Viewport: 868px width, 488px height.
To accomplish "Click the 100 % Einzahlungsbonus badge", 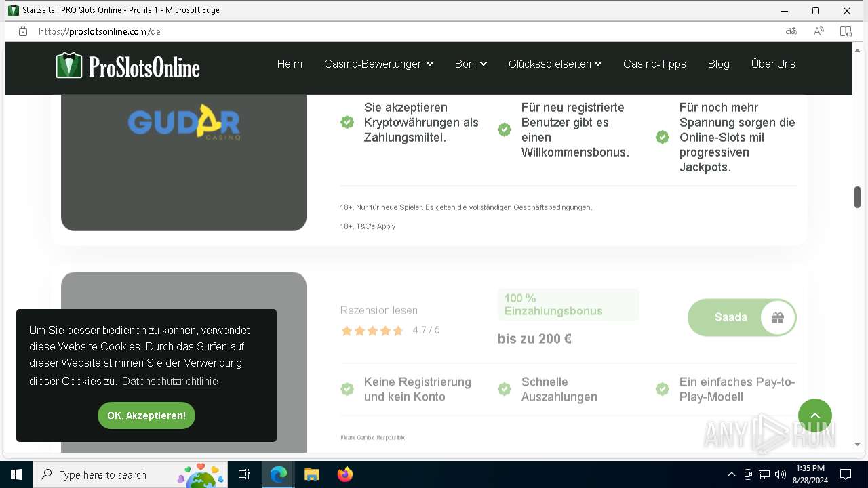I will coord(568,304).
